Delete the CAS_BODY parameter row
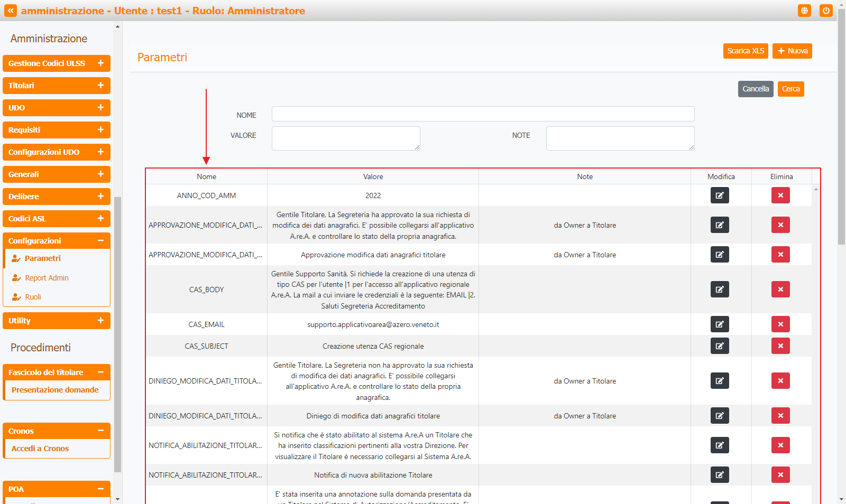The image size is (846, 504). click(780, 290)
